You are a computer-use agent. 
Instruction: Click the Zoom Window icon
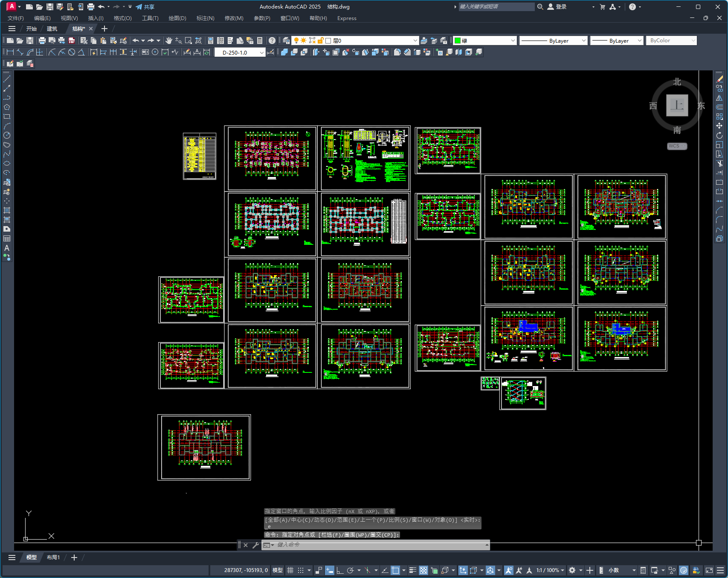[189, 41]
